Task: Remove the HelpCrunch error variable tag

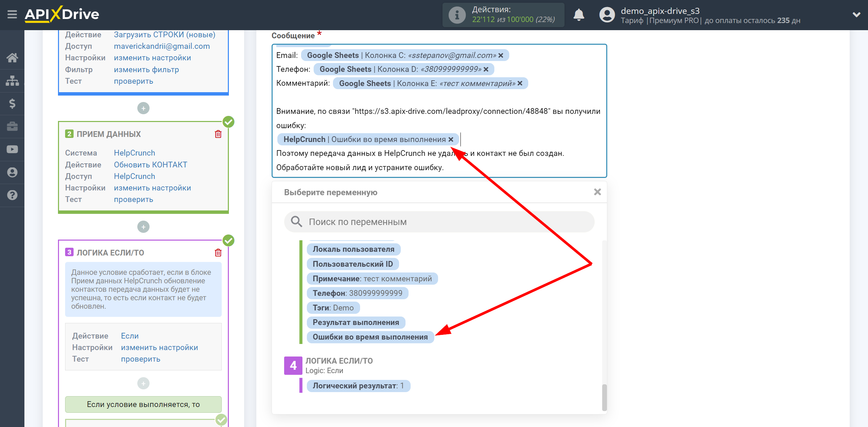Action: point(451,139)
